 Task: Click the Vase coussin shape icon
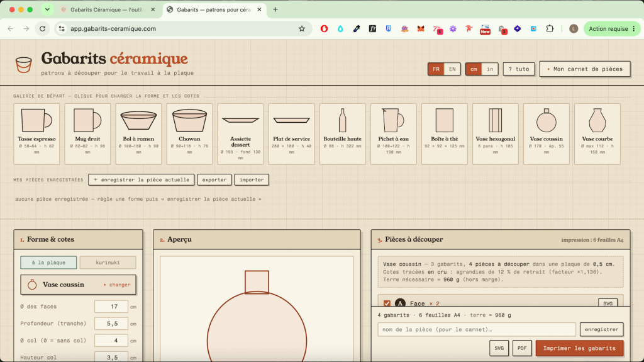(x=32, y=285)
